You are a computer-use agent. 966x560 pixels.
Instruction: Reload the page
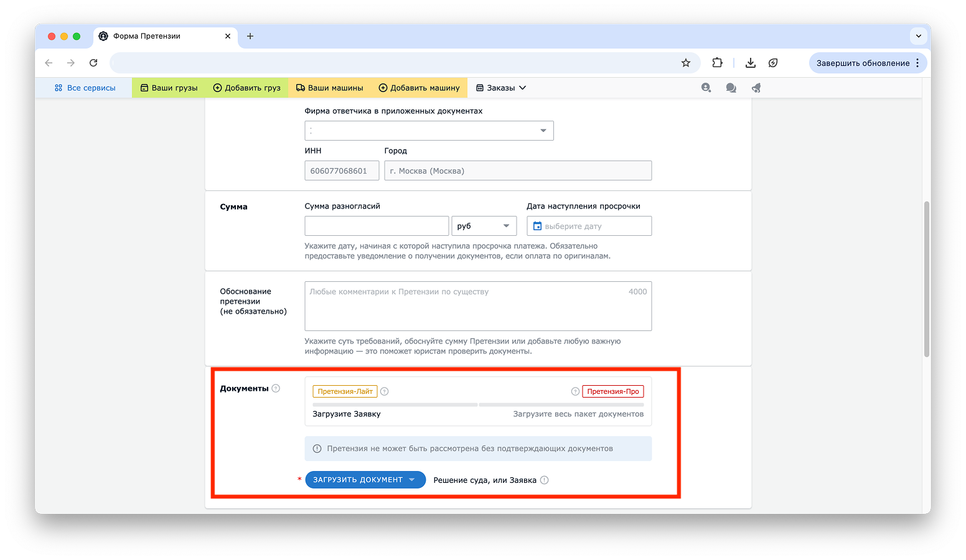(93, 63)
